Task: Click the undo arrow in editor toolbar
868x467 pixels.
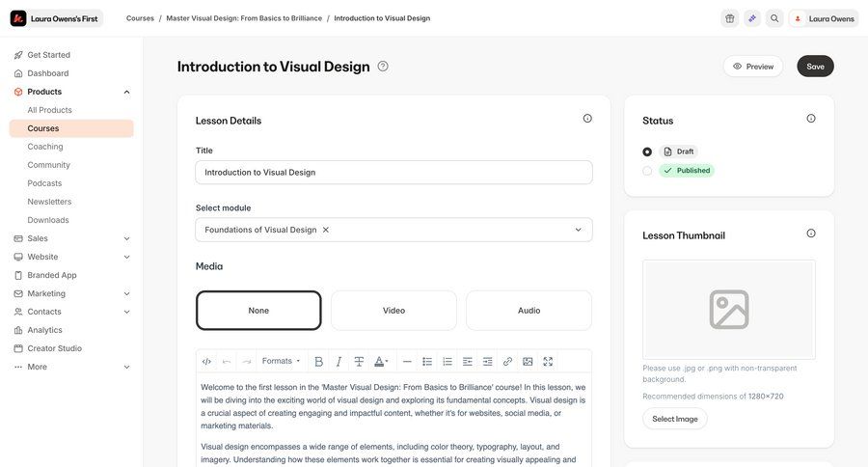Action: point(227,362)
